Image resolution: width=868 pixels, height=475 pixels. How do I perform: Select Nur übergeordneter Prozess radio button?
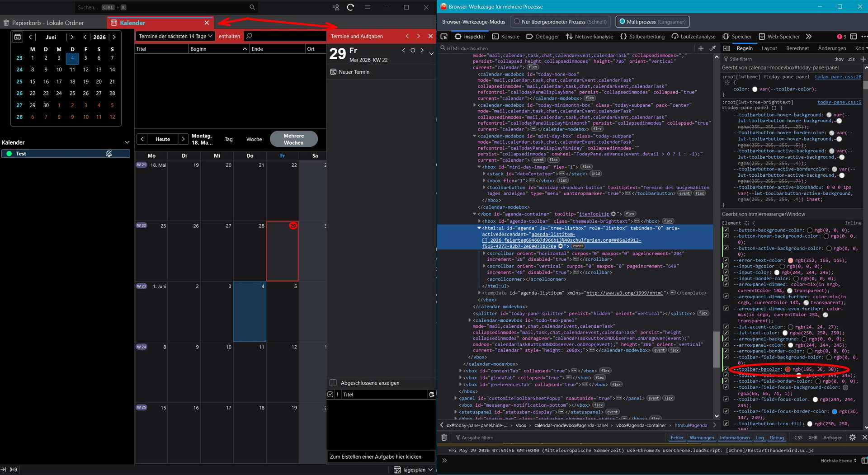tap(517, 21)
